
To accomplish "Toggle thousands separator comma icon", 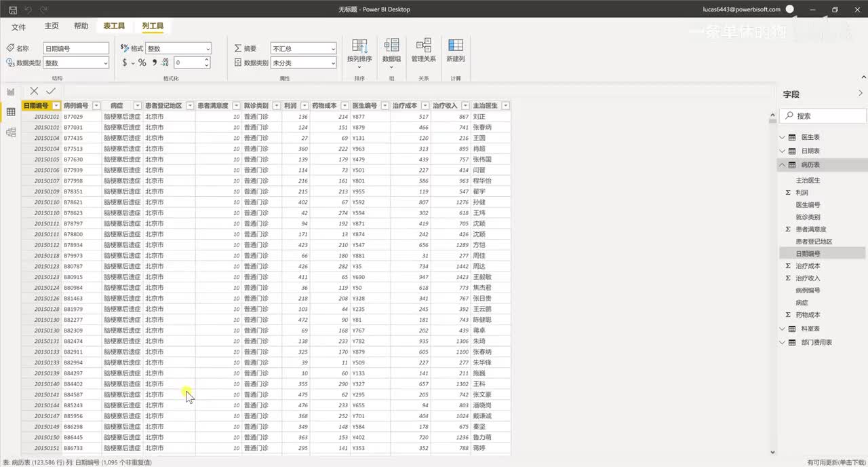I will tap(154, 62).
